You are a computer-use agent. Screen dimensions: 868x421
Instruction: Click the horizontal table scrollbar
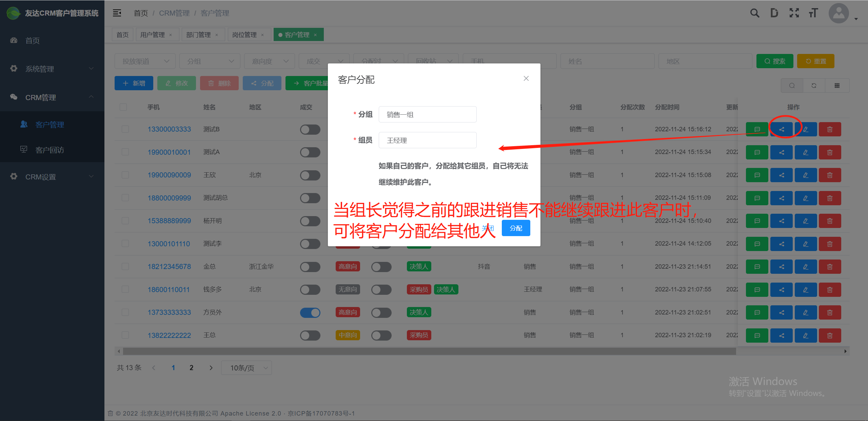click(x=429, y=351)
